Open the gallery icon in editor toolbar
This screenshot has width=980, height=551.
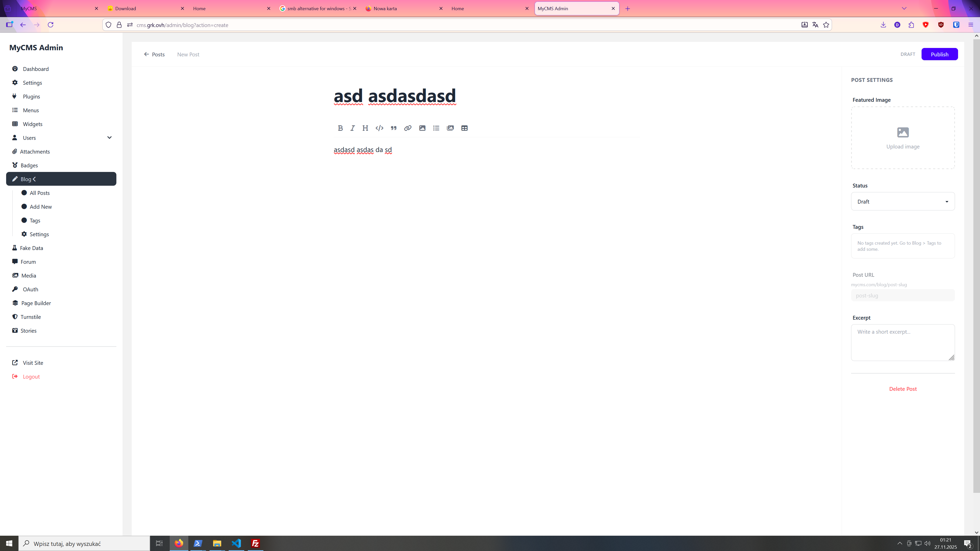450,128
